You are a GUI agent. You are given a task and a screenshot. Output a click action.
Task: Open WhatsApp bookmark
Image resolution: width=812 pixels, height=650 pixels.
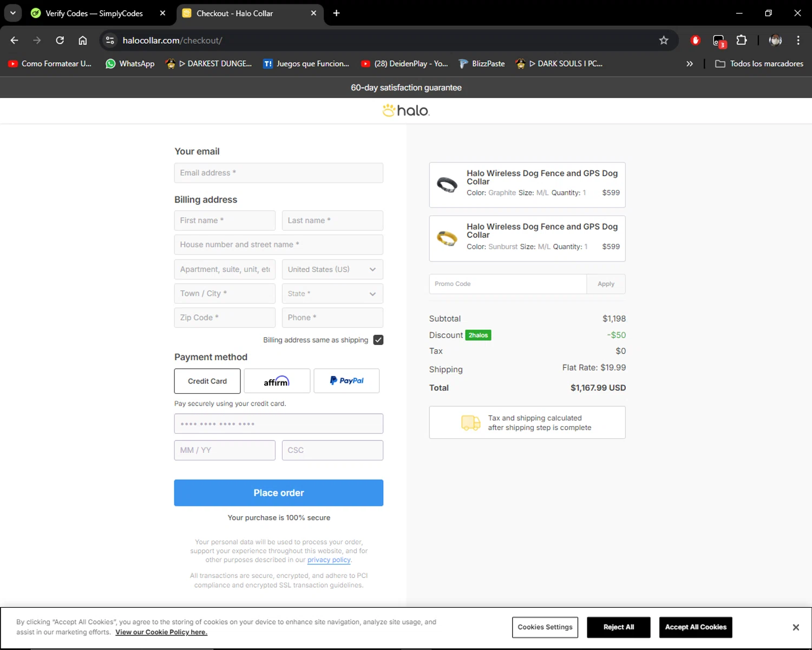[130, 63]
